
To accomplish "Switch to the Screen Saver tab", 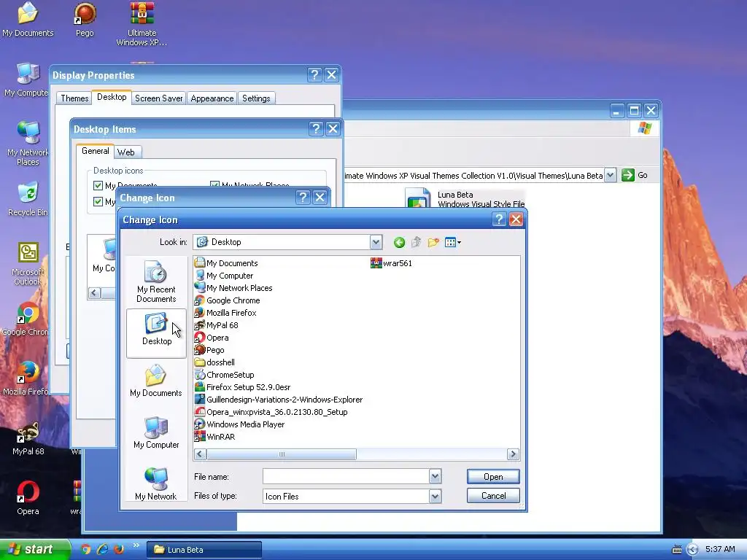I will tap(158, 98).
